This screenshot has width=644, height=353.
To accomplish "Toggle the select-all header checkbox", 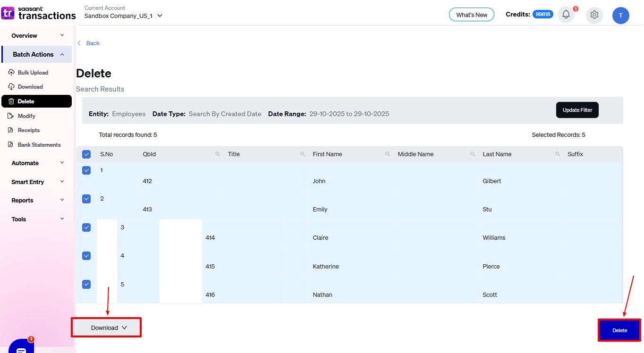I will (86, 154).
